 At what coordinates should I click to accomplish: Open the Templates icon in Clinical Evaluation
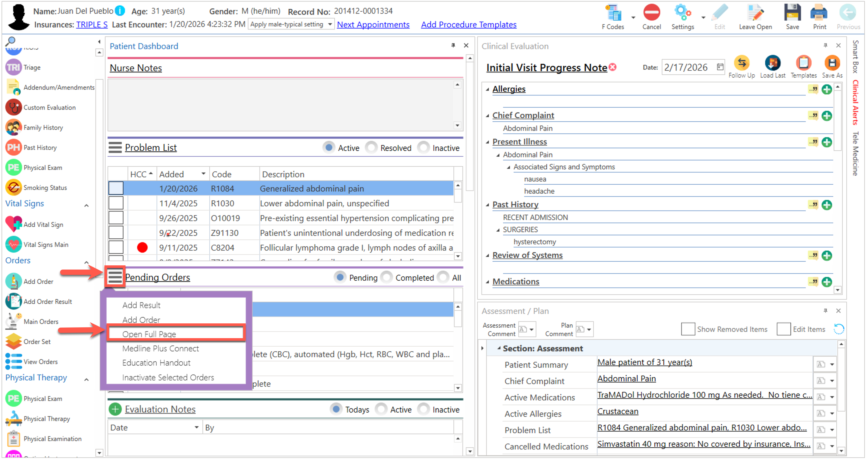803,63
